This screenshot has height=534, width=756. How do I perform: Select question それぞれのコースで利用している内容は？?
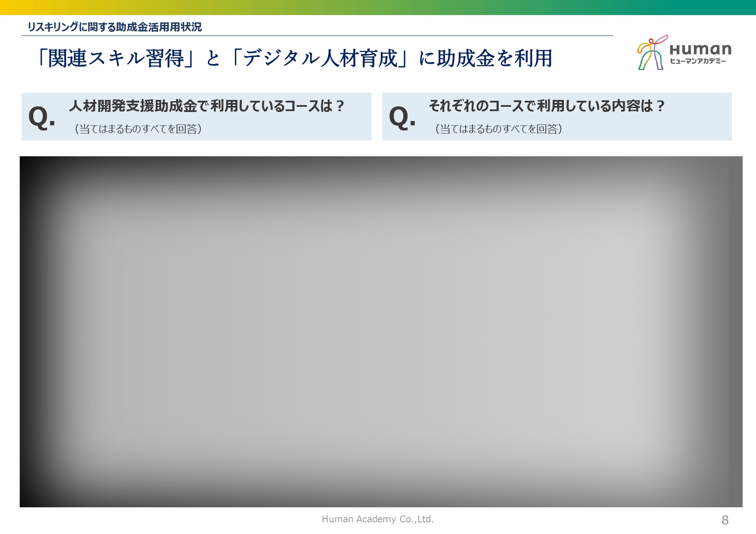click(x=547, y=106)
